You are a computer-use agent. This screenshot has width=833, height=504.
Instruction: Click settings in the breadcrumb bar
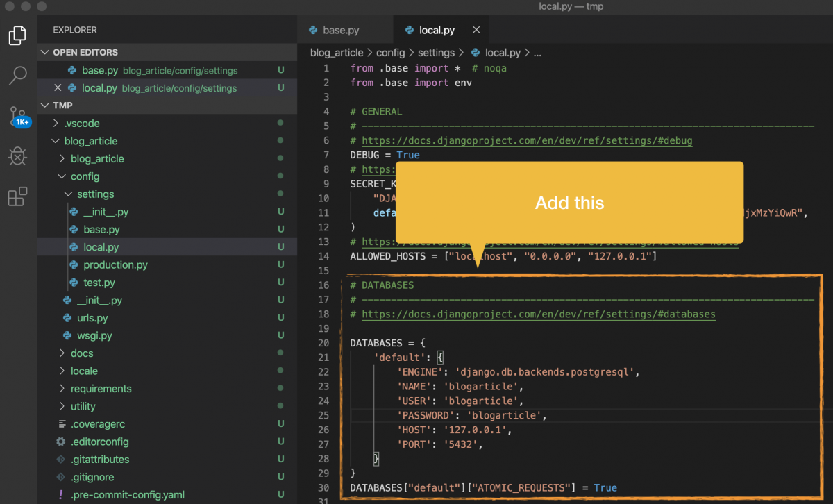[437, 52]
